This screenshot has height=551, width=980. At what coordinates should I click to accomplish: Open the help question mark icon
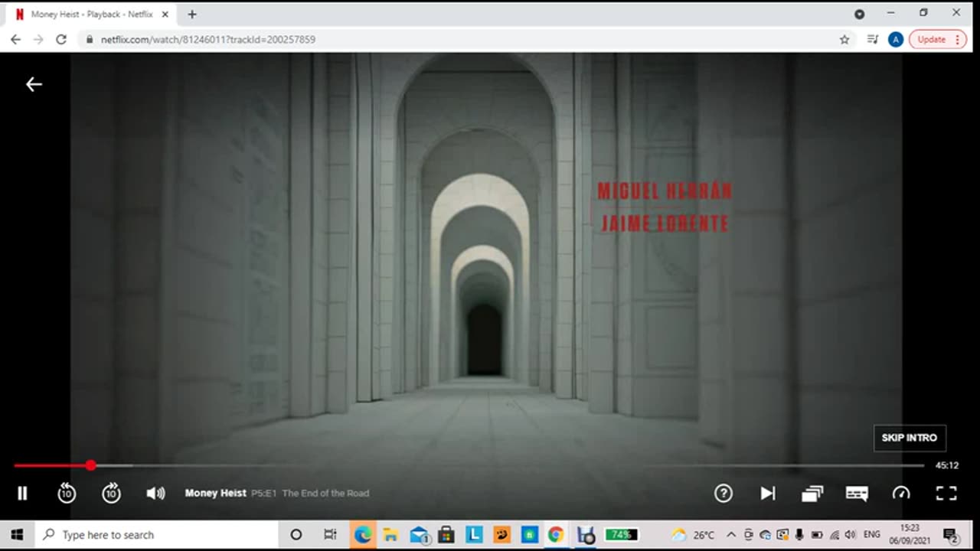click(724, 494)
